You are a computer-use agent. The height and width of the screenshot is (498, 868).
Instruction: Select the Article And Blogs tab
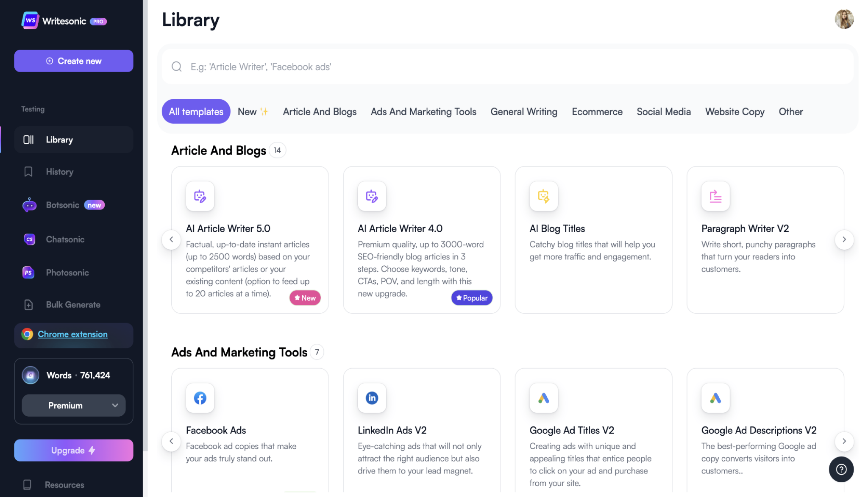point(320,111)
